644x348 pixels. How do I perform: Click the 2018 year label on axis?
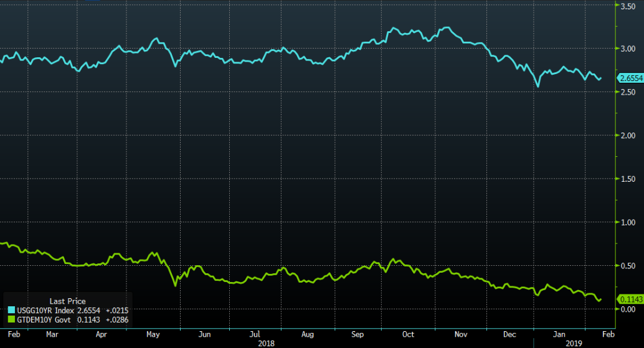[x=266, y=343]
